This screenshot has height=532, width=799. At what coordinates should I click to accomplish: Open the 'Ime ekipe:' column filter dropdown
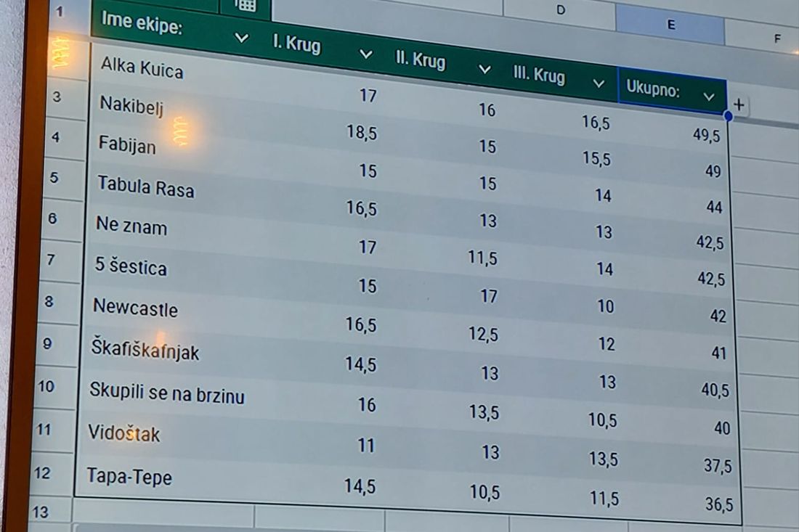coord(242,38)
